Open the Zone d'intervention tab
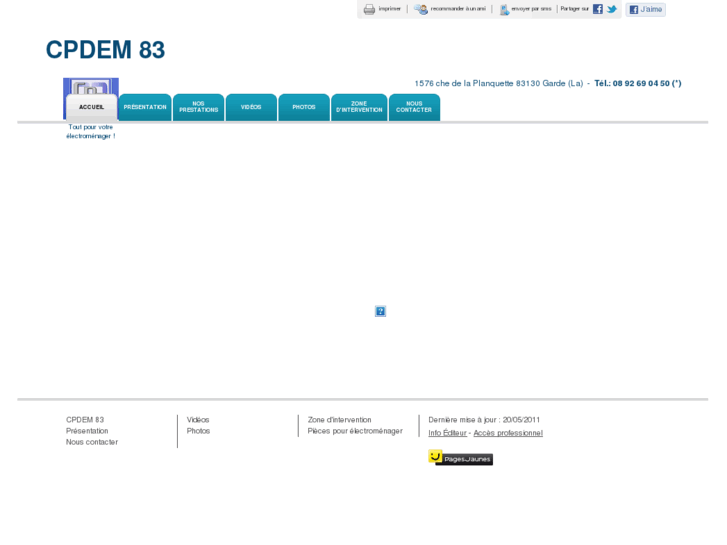The width and height of the screenshot is (727, 545). click(x=359, y=108)
